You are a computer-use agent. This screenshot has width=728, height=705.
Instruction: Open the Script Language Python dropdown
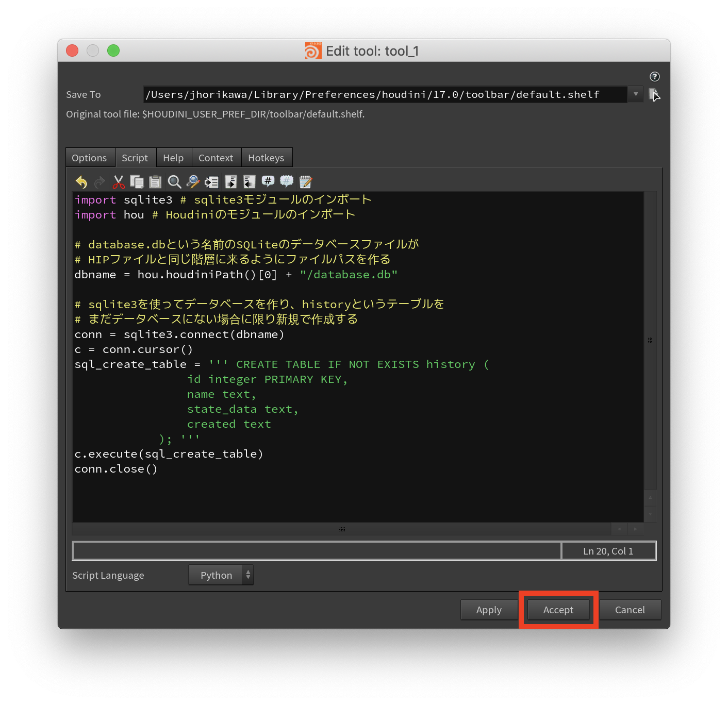(221, 575)
